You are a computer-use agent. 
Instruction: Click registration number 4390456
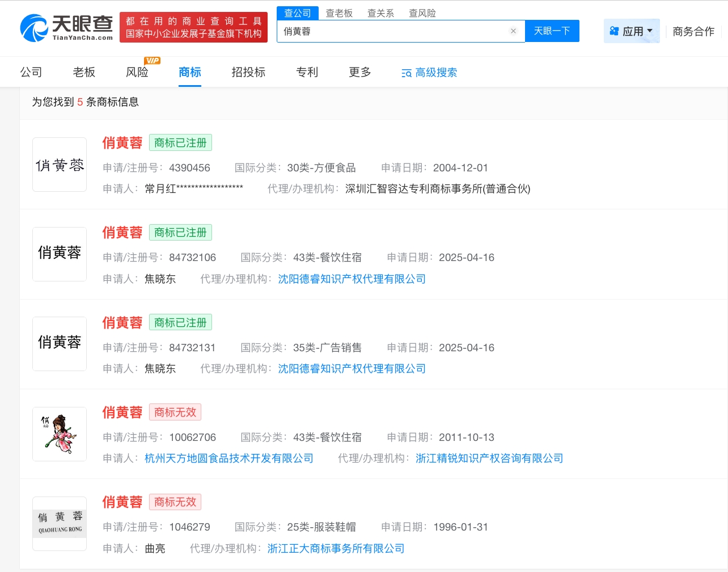pos(189,167)
